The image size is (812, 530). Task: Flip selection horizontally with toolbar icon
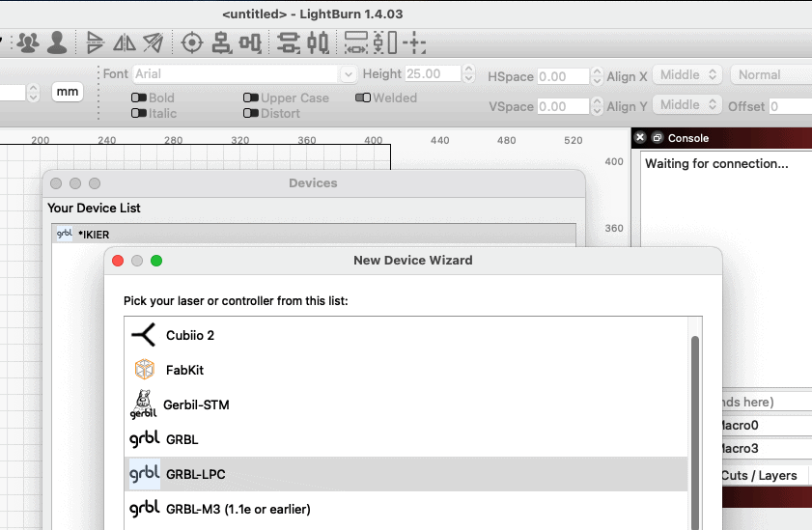[x=125, y=42]
